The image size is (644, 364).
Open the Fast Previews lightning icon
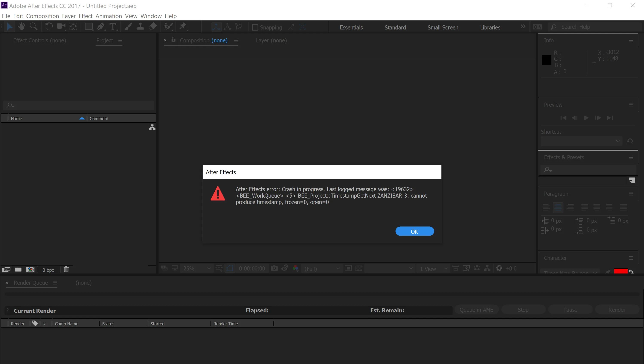(x=466, y=269)
